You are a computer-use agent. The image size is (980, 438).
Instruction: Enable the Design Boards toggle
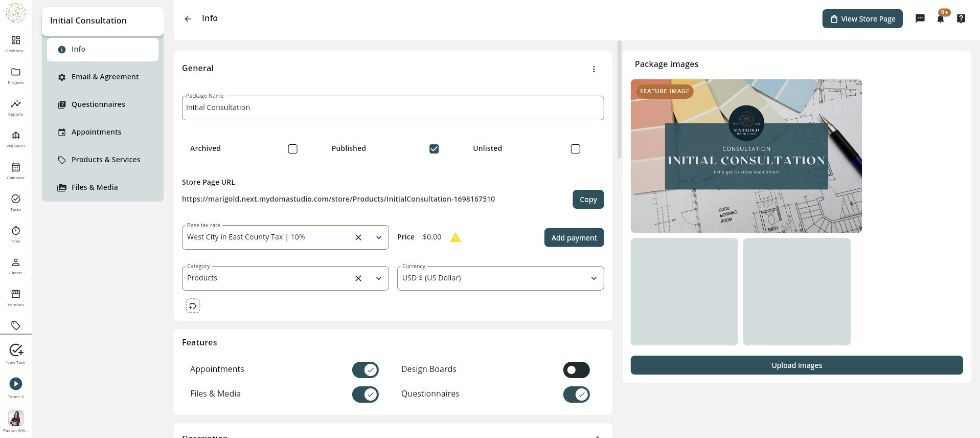pyautogui.click(x=577, y=370)
